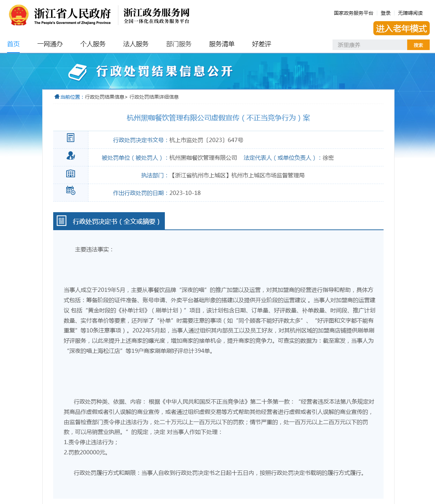435x504 pixels.
Task: Click the book icon in the banner
Action: pyautogui.click(x=77, y=72)
